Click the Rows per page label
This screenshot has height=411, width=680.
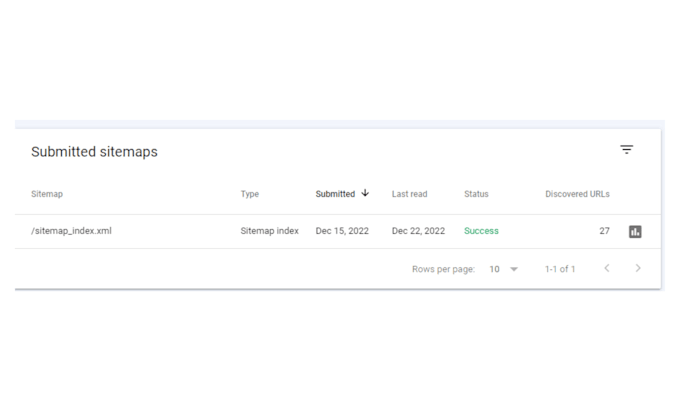(x=443, y=269)
